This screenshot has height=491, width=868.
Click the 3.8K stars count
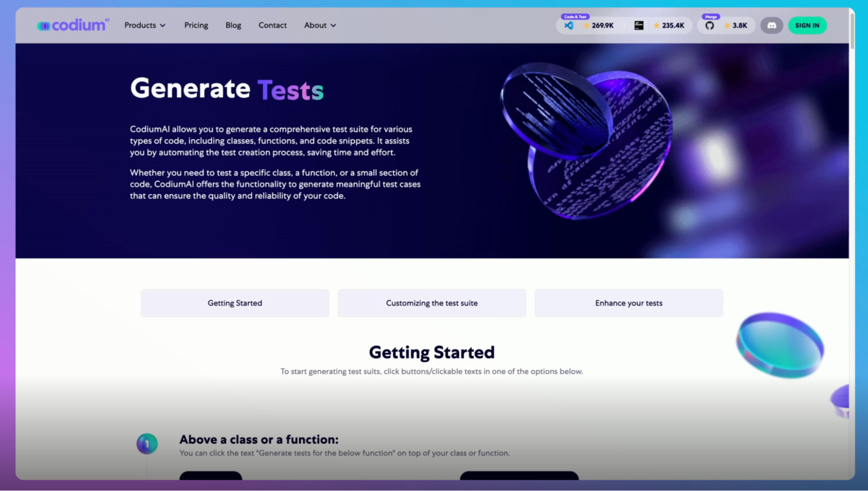click(740, 26)
